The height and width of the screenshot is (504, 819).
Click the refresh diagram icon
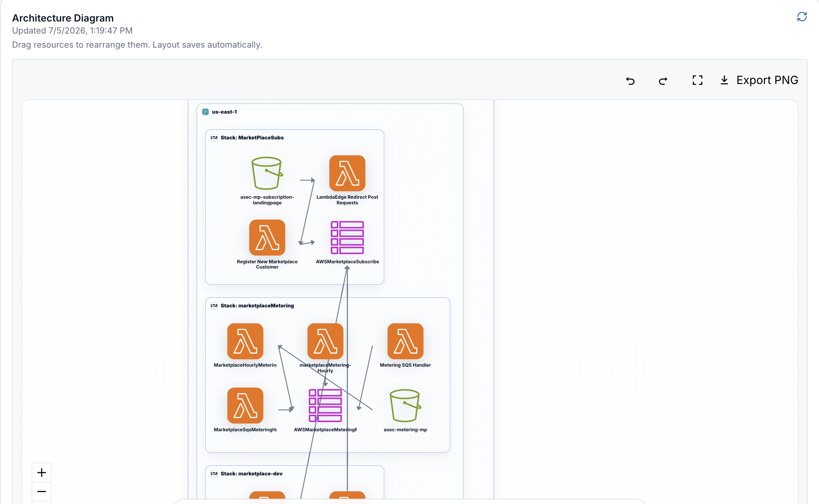tap(802, 17)
